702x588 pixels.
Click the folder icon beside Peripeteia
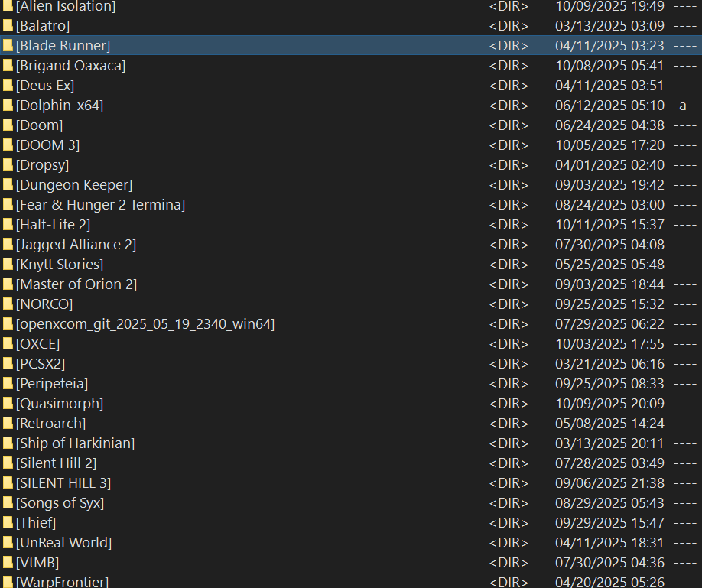(x=8, y=383)
